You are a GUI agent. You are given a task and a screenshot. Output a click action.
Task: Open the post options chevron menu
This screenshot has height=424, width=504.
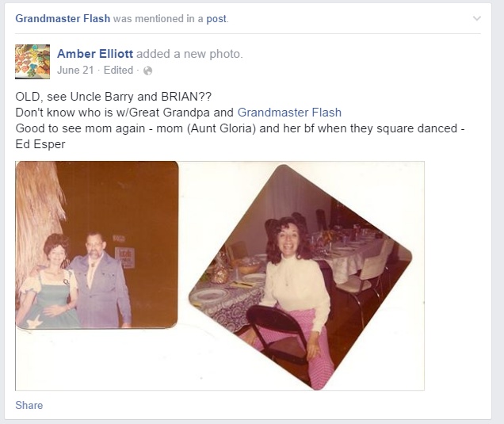[477, 19]
